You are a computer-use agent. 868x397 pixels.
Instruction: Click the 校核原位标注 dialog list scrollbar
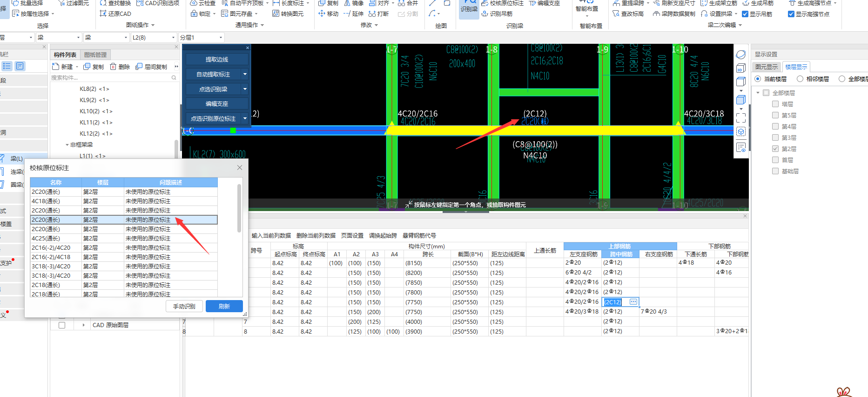point(239,208)
